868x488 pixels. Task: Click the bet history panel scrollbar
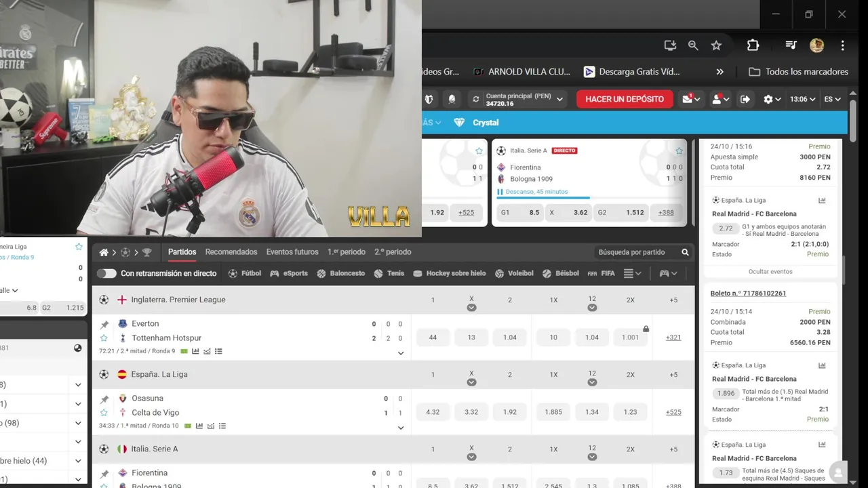[845, 271]
